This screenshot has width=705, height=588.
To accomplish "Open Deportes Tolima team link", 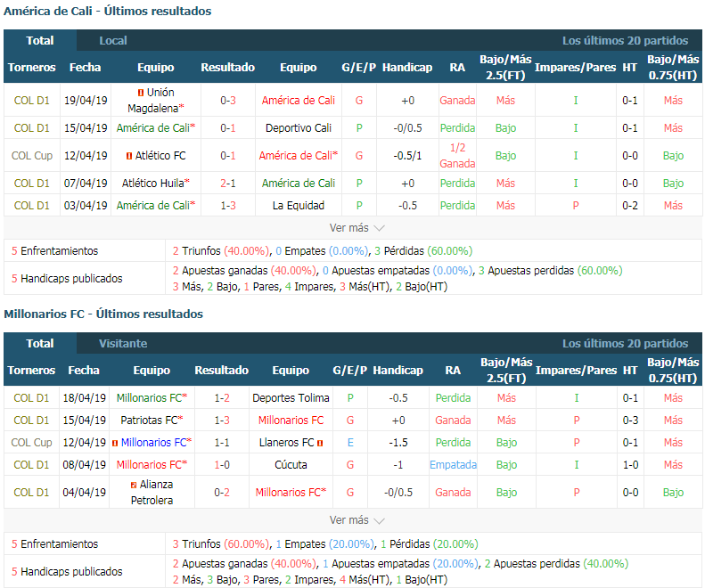I will click(x=291, y=398).
